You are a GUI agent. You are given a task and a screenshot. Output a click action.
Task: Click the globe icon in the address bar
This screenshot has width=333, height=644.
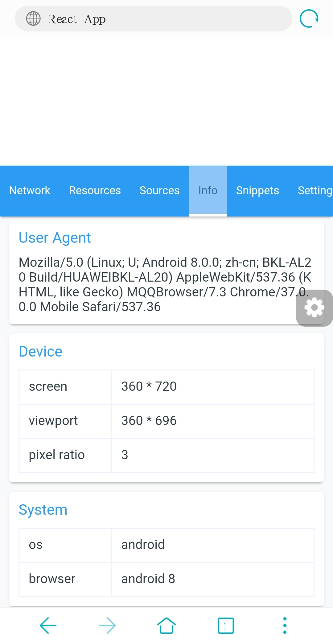[x=33, y=19]
